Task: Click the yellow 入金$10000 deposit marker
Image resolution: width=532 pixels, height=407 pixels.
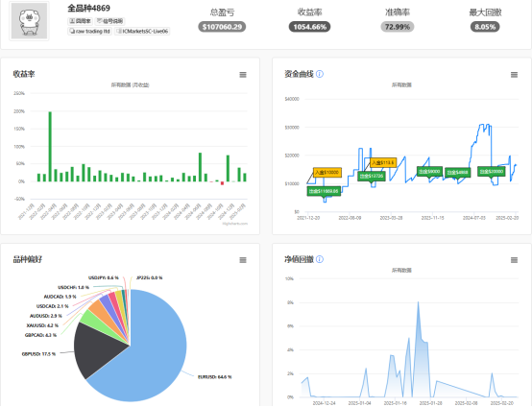Action: [x=327, y=172]
